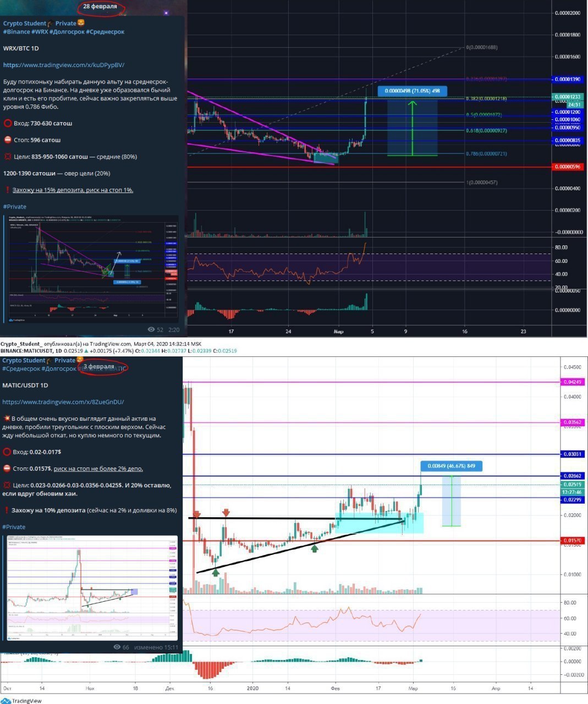588x704 pixels.
Task: Open Crypto Student Private channel name in top post
Action: [44, 24]
